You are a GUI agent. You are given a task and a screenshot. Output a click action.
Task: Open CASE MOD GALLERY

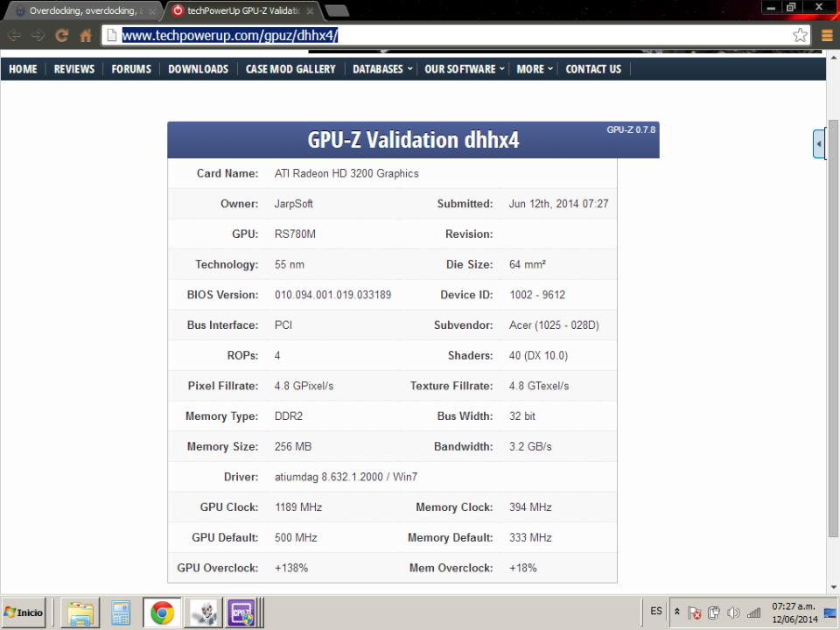coord(290,69)
